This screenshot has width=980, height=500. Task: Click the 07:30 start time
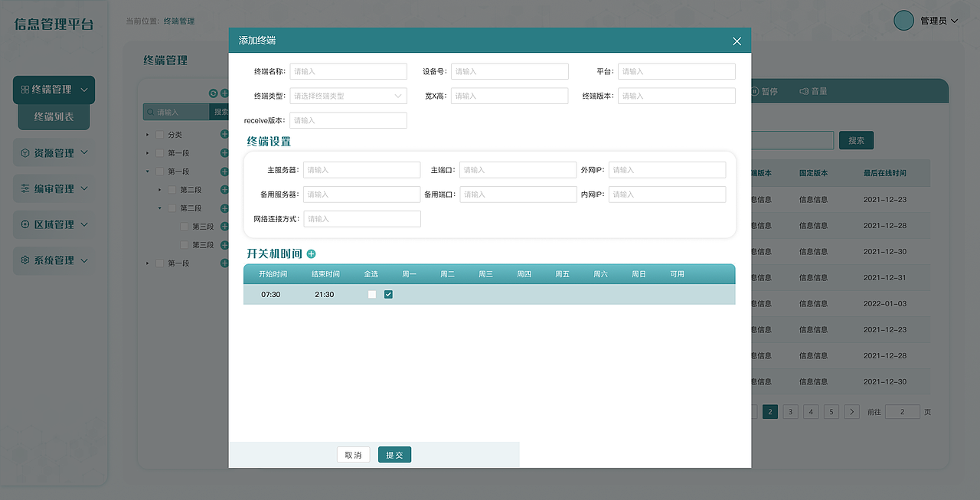point(271,294)
